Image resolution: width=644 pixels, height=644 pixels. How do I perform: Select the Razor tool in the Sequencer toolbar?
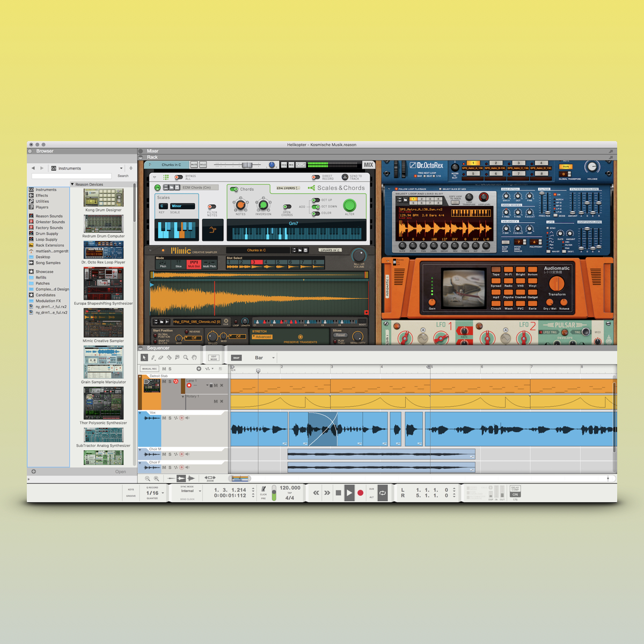pyautogui.click(x=170, y=357)
